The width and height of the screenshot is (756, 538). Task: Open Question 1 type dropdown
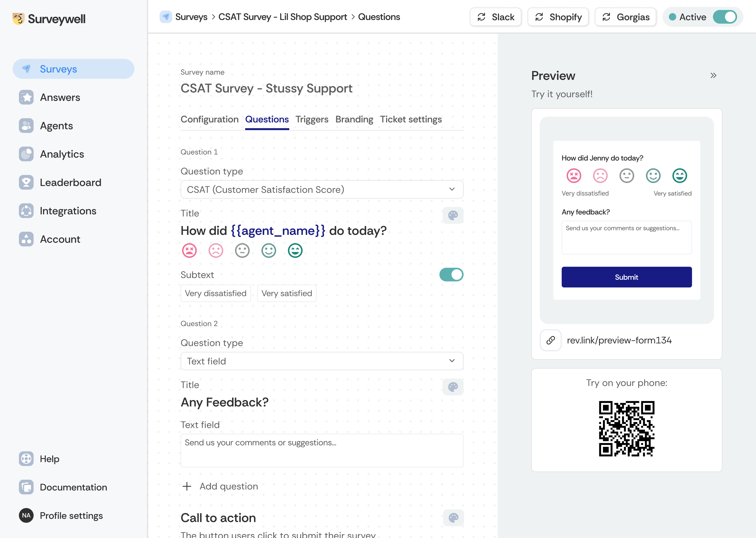(x=322, y=189)
